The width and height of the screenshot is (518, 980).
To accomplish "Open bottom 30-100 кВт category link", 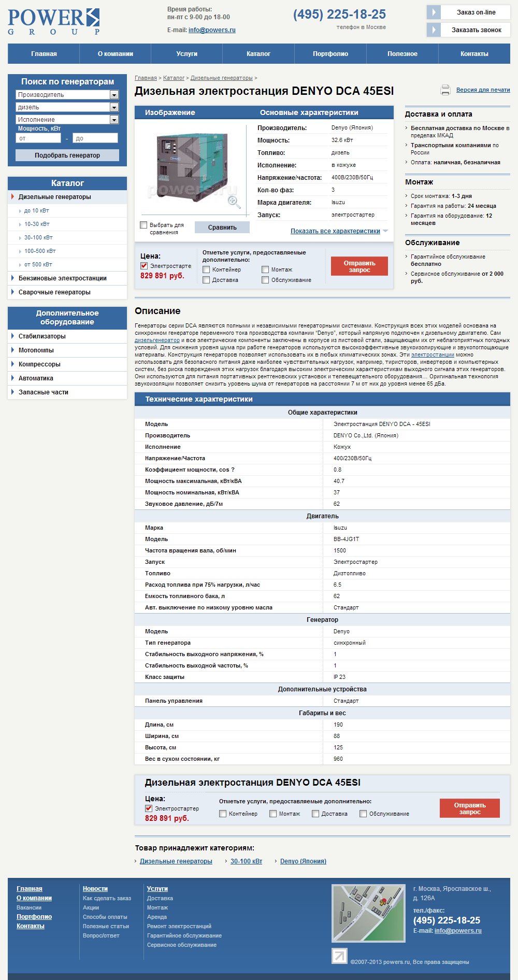I will 246,861.
